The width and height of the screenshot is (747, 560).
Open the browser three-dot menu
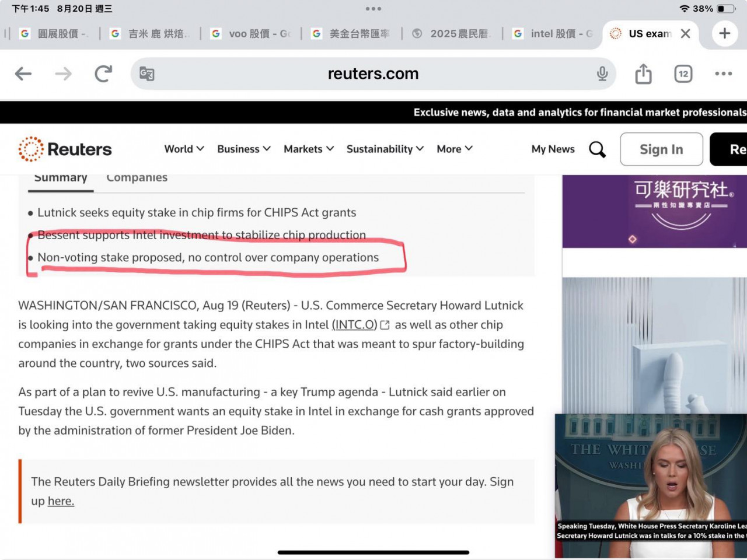pos(723,73)
